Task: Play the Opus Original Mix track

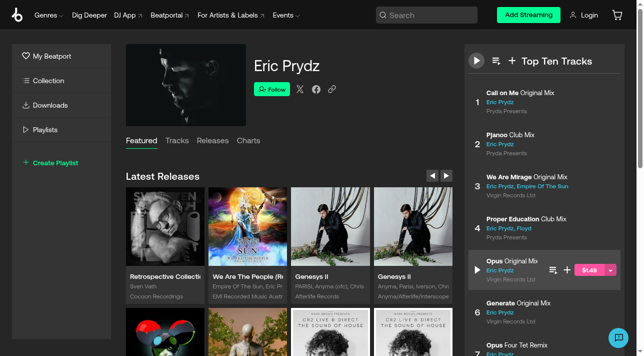Action: [x=477, y=270]
